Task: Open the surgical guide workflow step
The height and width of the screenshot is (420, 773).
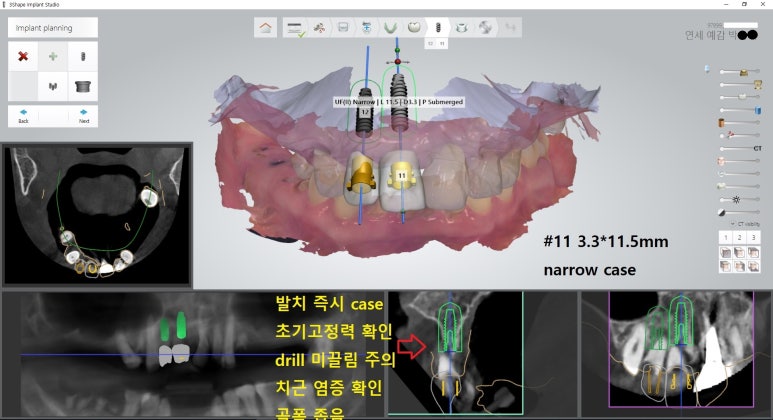Action: (x=461, y=28)
